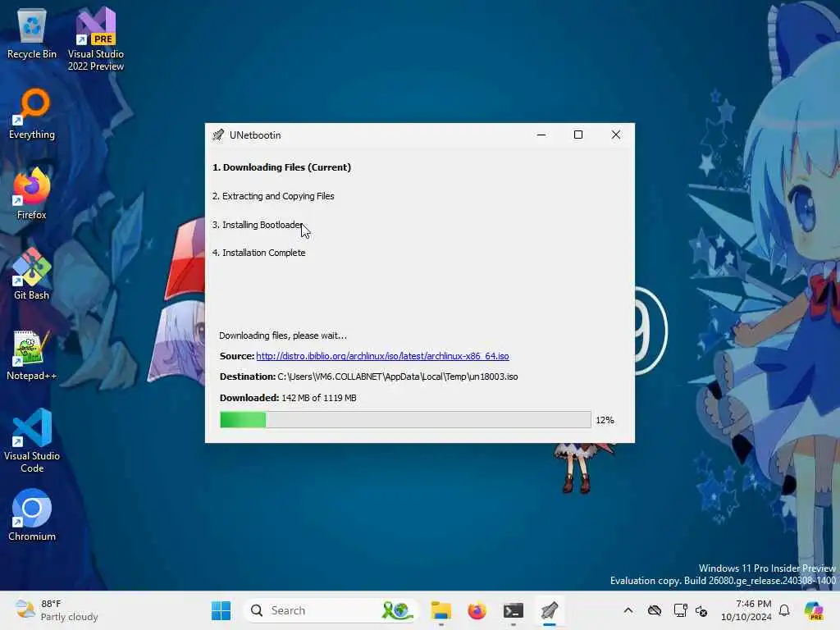Open File Explorer from the taskbar
Viewport: 840px width, 630px height.
coord(441,610)
